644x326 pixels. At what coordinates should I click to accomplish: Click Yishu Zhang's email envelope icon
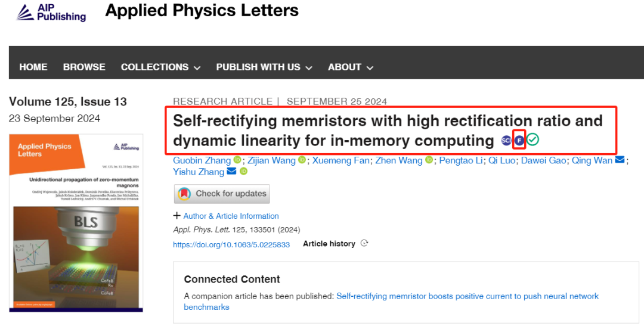(x=231, y=172)
